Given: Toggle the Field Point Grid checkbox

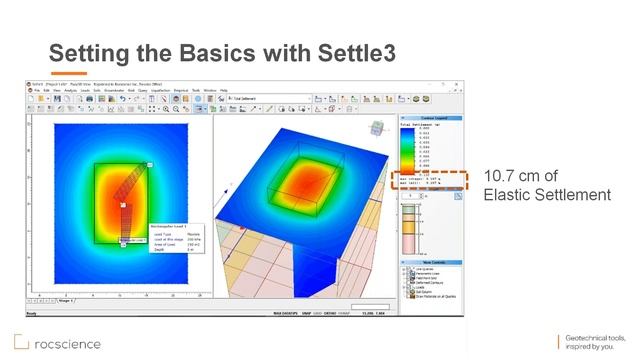Looking at the screenshot, I should point(408,278).
